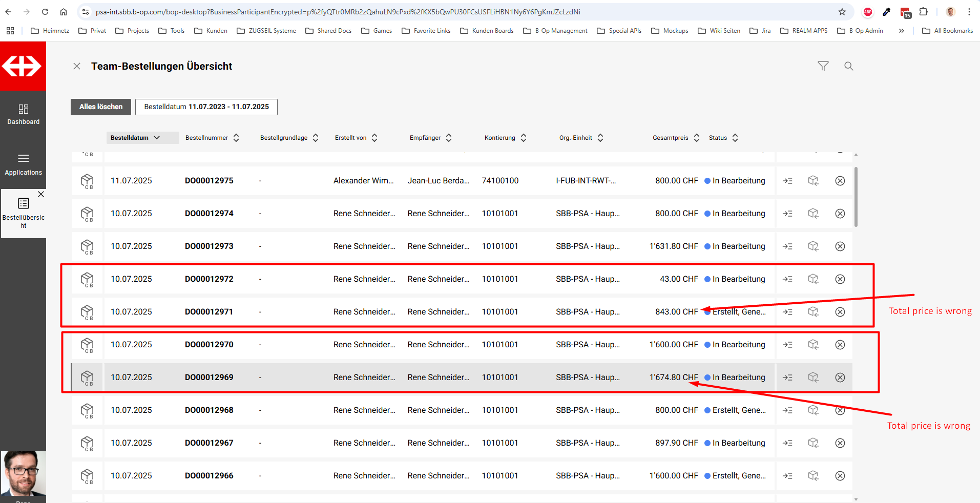Click the user profile photo thumbnail

point(23,473)
